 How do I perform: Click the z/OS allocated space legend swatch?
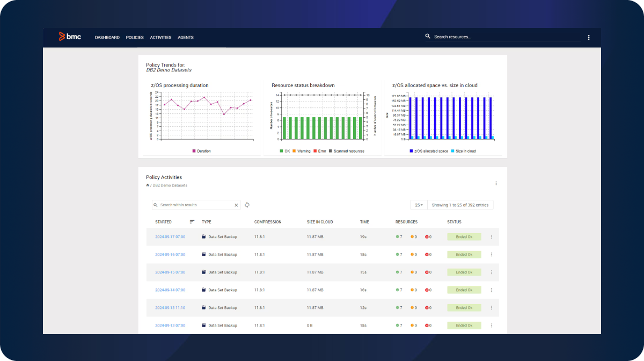coord(411,151)
